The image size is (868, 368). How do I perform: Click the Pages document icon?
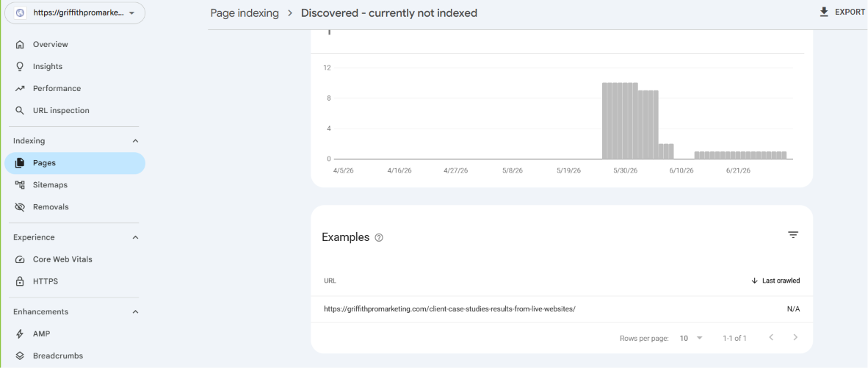point(20,163)
